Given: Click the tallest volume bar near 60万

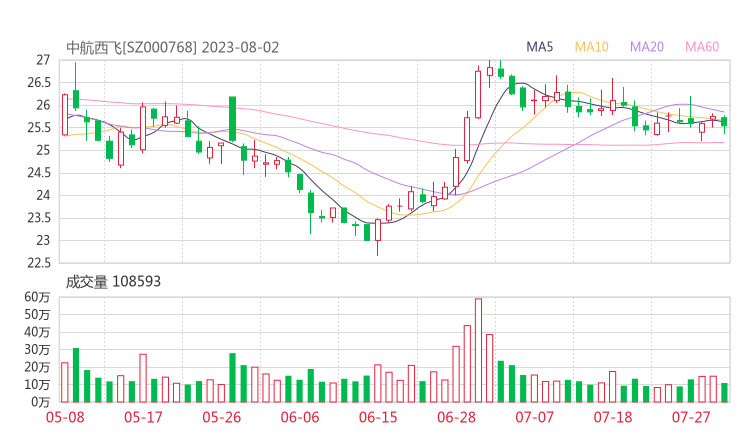Looking at the screenshot, I should click(x=478, y=350).
